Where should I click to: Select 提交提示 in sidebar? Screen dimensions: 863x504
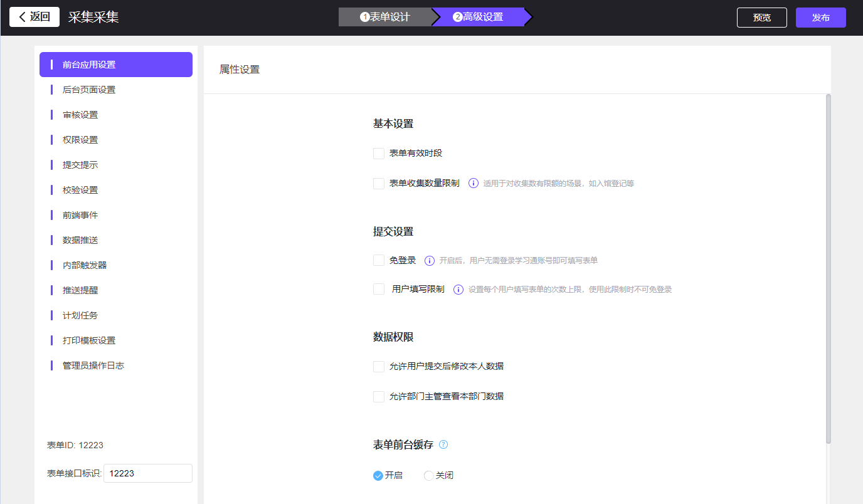[116, 165]
